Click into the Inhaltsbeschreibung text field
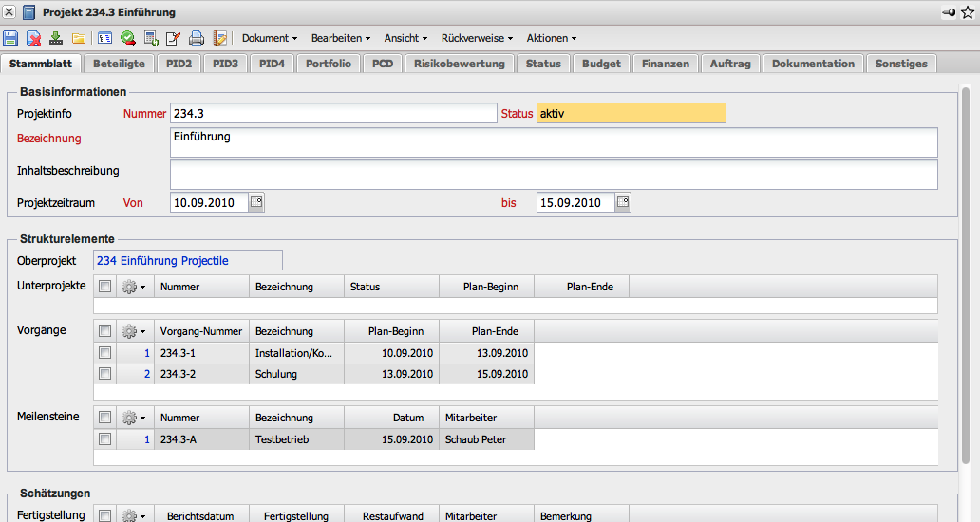This screenshot has width=980, height=522. [x=554, y=175]
